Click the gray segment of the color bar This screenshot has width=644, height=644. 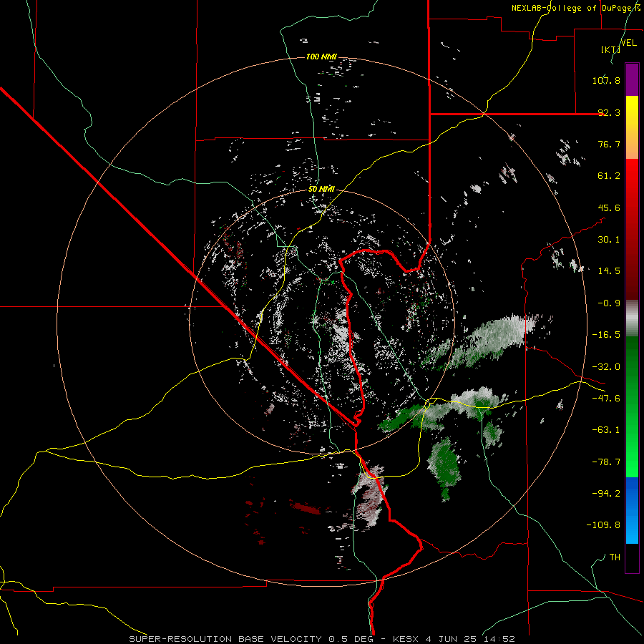(632, 318)
